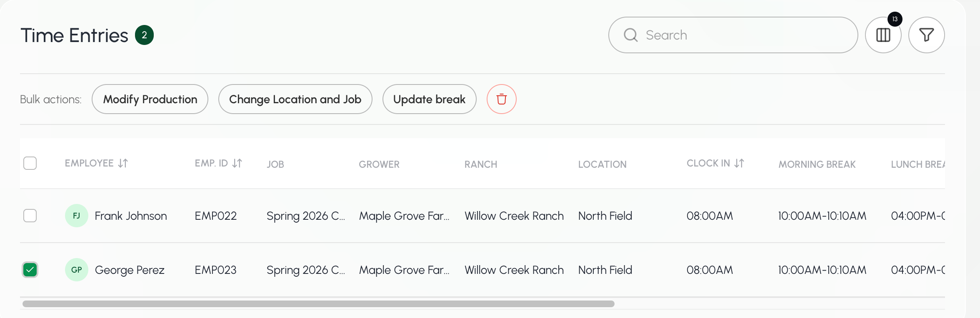Image resolution: width=980 pixels, height=318 pixels.
Task: Delete selected entries with red trash icon
Action: coord(502,99)
